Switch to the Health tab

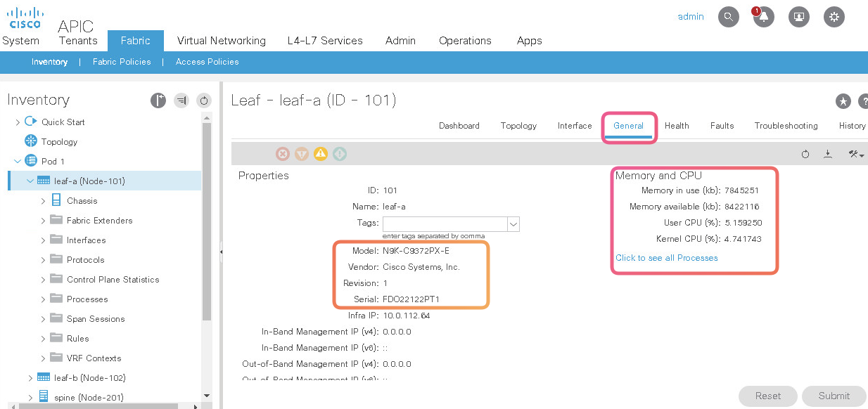click(676, 126)
